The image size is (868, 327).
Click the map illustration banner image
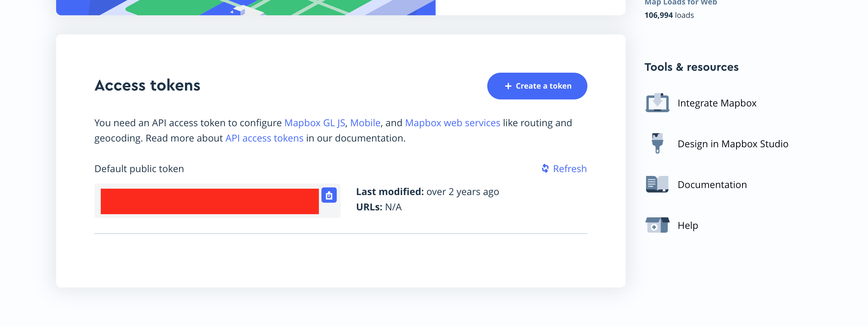(x=245, y=7)
